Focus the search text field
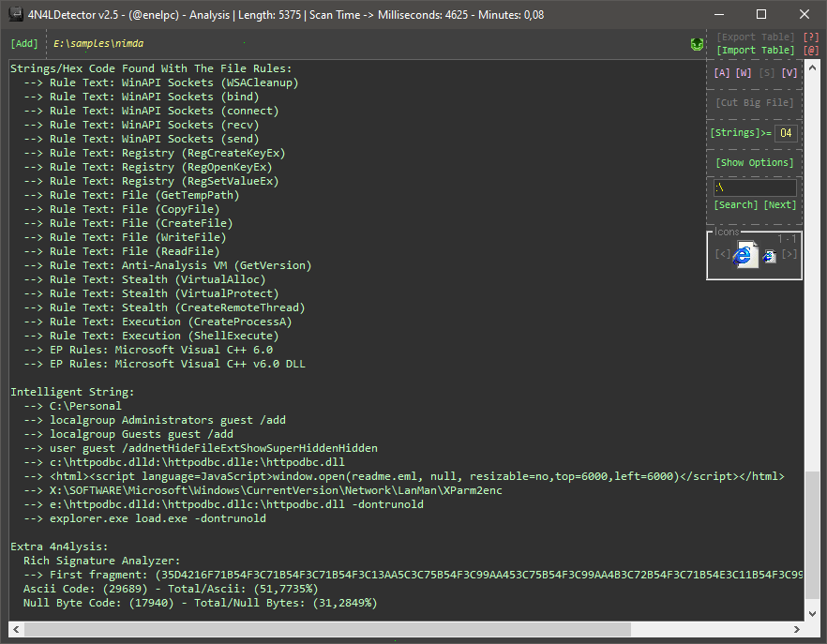The width and height of the screenshot is (827, 644). [x=755, y=187]
